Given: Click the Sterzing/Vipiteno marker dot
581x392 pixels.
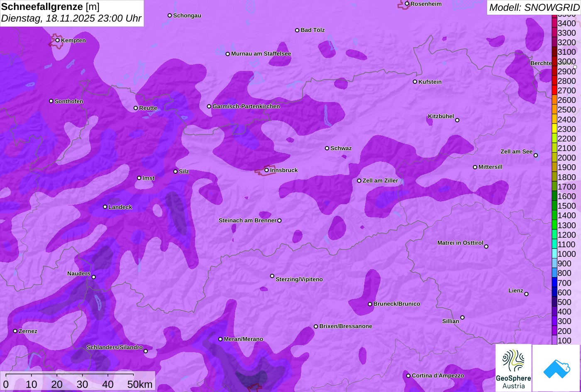Looking at the screenshot, I should [272, 276].
